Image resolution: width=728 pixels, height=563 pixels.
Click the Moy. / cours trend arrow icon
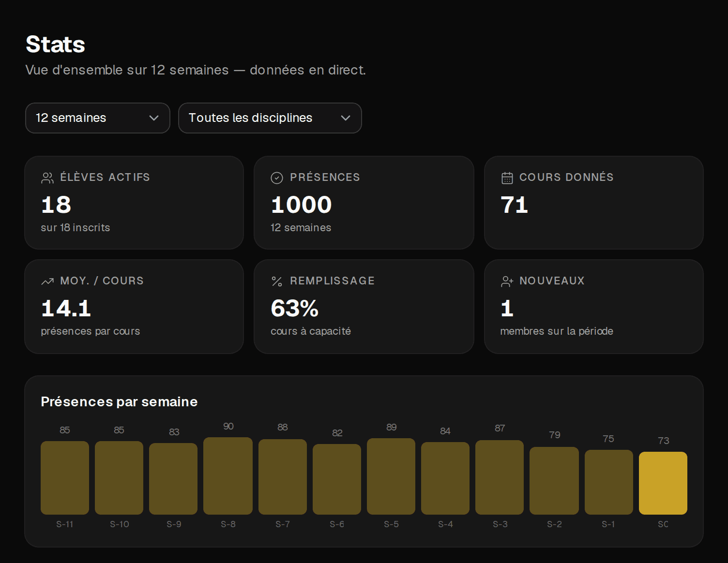click(47, 281)
